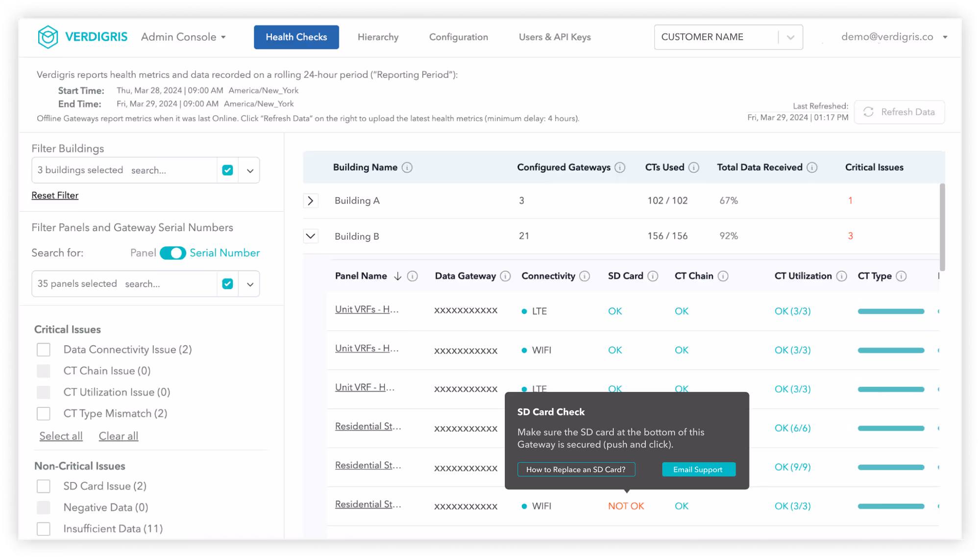Sort by Panel Name arrow icon

tap(397, 277)
